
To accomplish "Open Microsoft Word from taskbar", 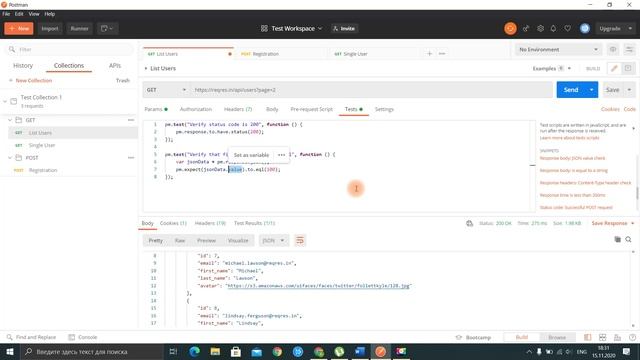I will [x=360, y=351].
